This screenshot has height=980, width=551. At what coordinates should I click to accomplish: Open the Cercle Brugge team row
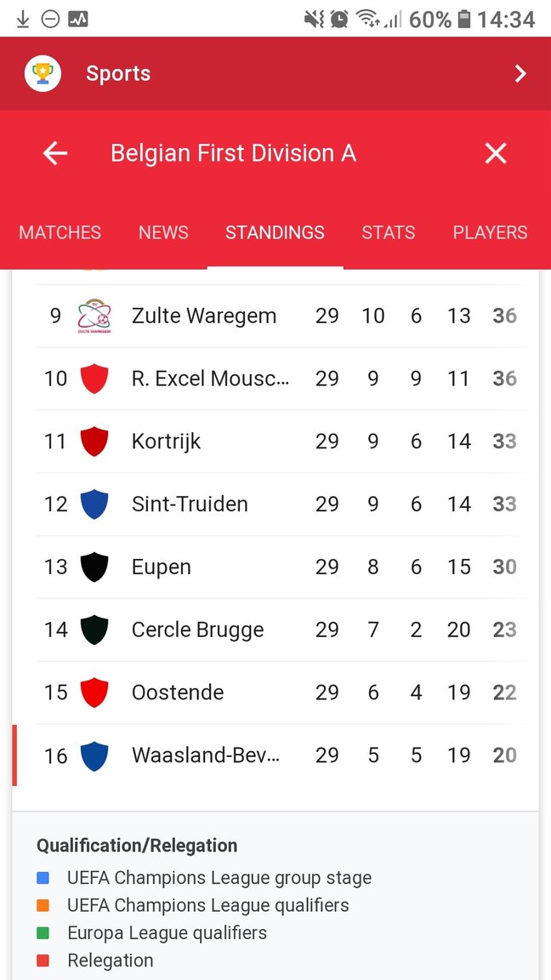275,630
